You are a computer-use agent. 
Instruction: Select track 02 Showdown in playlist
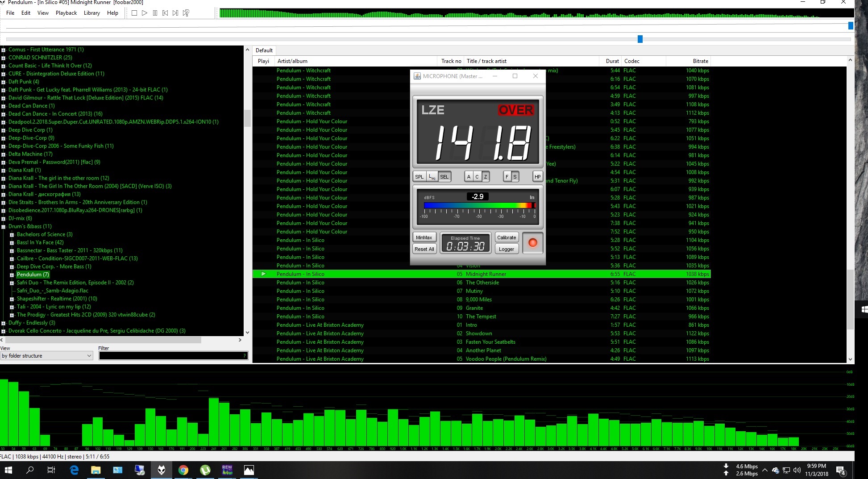pyautogui.click(x=482, y=333)
